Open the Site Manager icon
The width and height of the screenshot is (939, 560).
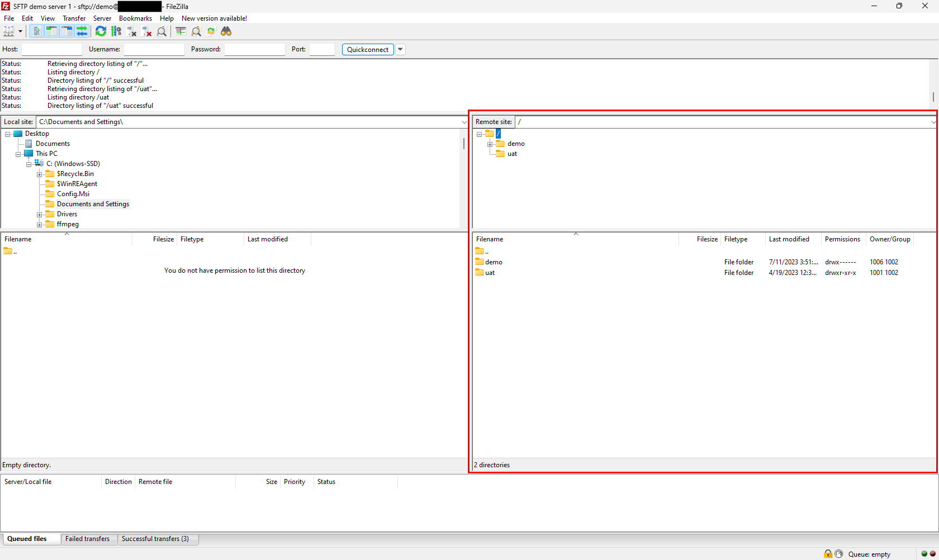click(9, 31)
